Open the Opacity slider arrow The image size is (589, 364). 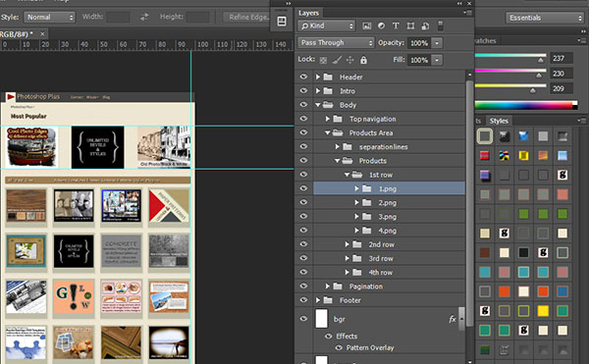pos(437,43)
